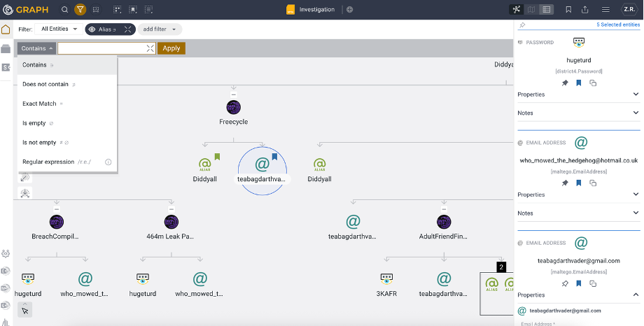Select the 3KAFR password node

pyautogui.click(x=386, y=279)
